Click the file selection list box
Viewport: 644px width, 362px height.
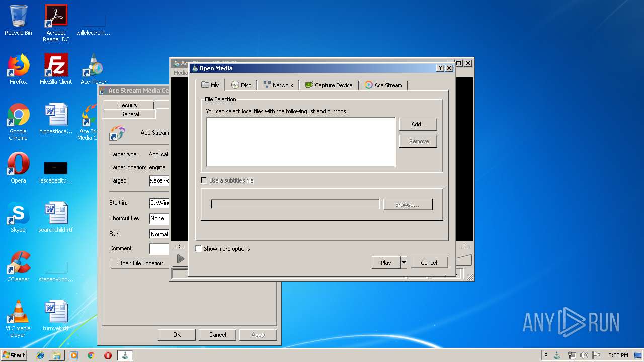301,142
